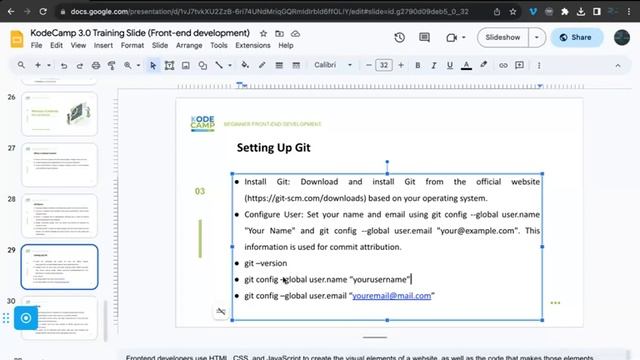Click the youremail@mail.com link on slide
This screenshot has height=360, width=640.
[x=391, y=296]
